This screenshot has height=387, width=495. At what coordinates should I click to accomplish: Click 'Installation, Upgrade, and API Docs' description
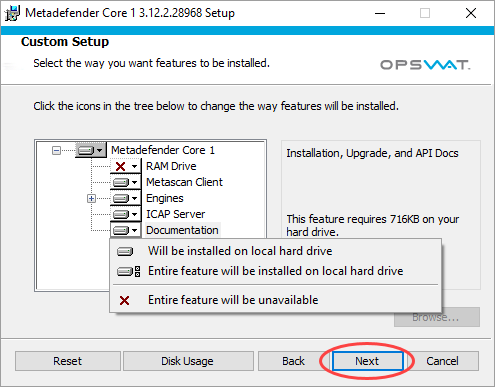[372, 153]
